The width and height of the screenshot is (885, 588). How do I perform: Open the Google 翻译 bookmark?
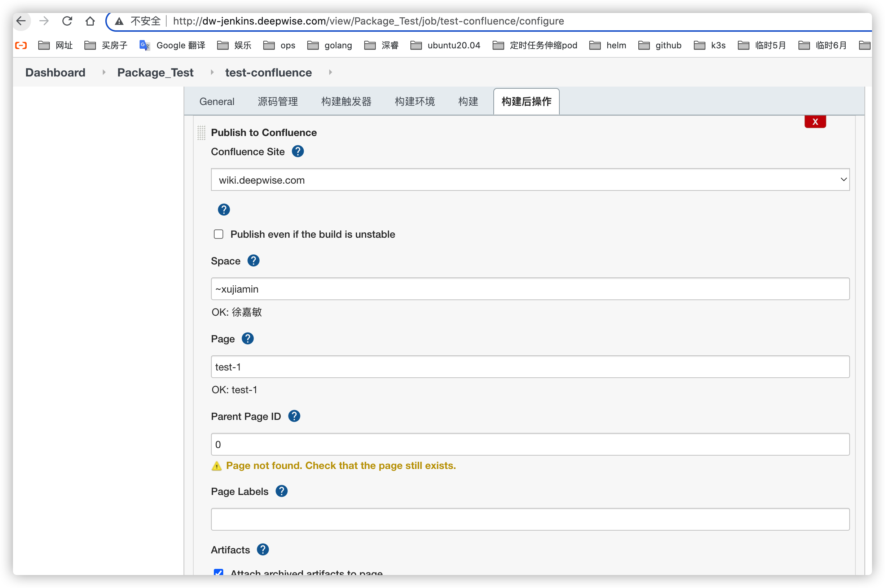pyautogui.click(x=172, y=45)
